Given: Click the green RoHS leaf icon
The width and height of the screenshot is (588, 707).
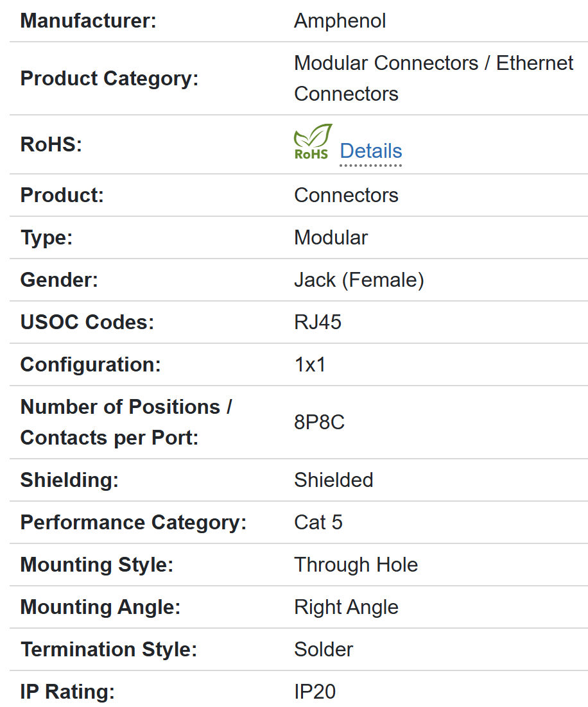Looking at the screenshot, I should click(x=313, y=142).
